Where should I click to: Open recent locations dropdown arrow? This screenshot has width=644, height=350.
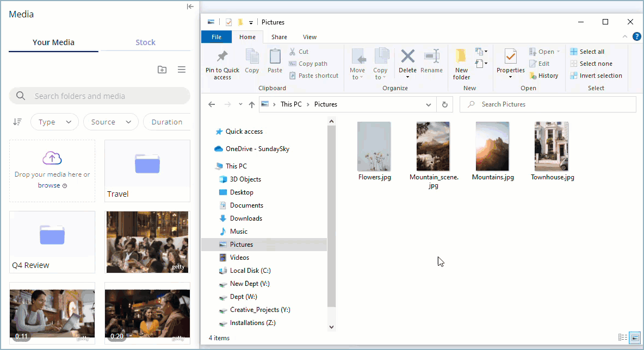[x=240, y=104]
